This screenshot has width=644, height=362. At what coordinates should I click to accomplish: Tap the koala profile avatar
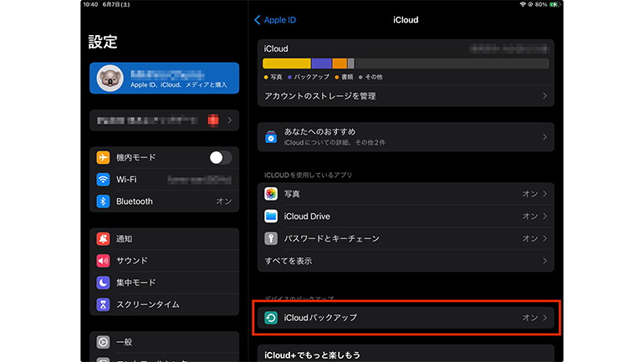click(110, 78)
